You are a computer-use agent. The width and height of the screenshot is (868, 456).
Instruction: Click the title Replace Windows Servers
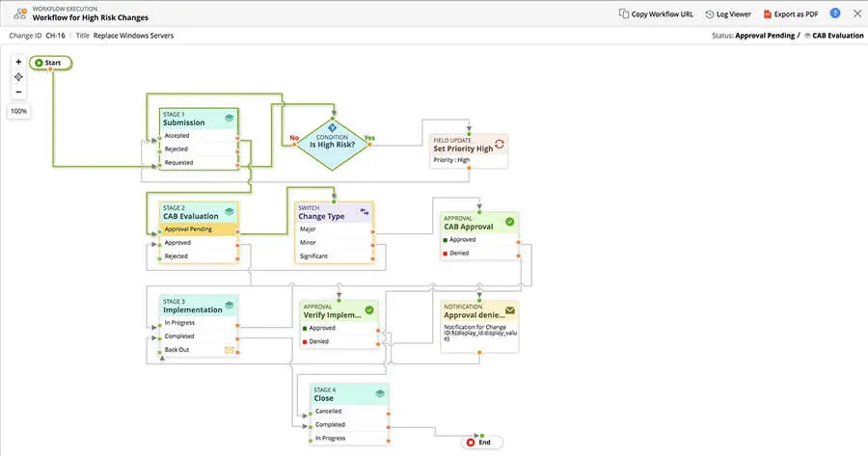click(133, 36)
